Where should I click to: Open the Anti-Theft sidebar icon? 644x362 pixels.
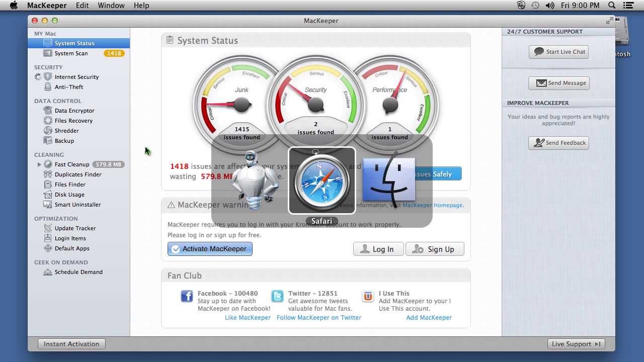(x=48, y=87)
